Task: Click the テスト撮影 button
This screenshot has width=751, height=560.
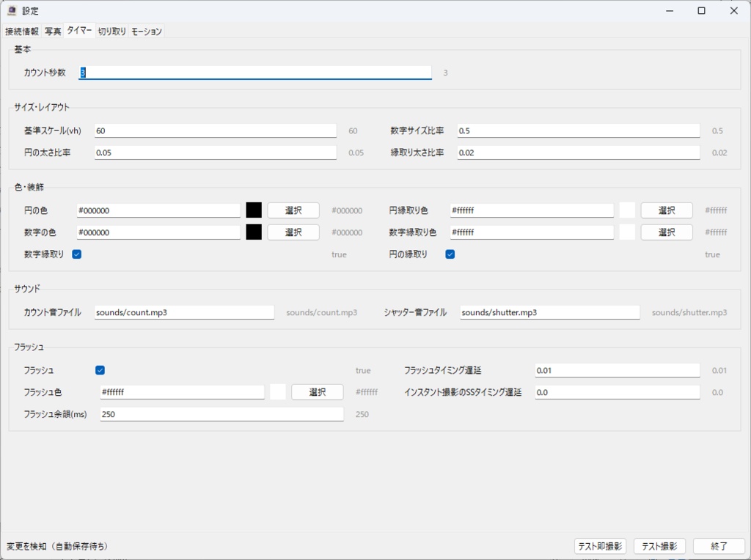Action: (x=659, y=546)
